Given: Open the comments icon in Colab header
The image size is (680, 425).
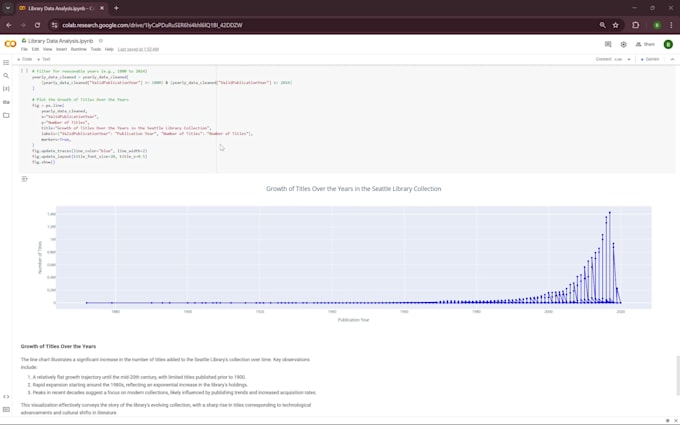Looking at the screenshot, I should click(608, 44).
